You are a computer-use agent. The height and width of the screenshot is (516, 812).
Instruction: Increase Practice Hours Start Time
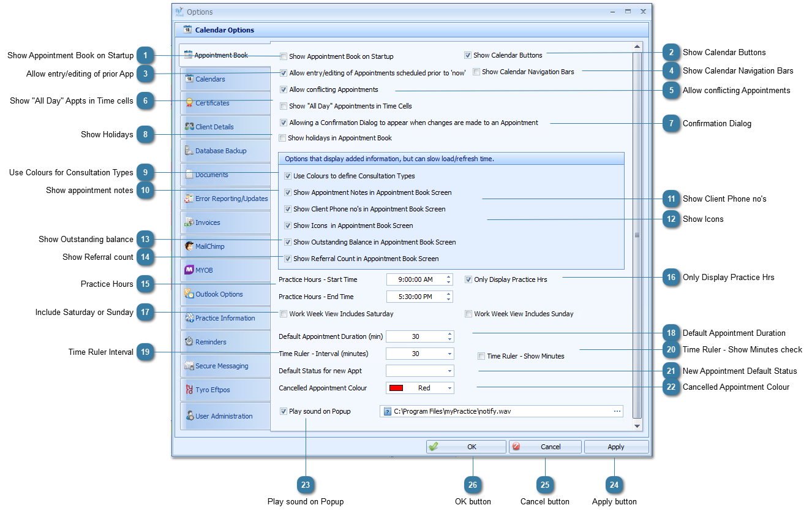click(x=449, y=277)
